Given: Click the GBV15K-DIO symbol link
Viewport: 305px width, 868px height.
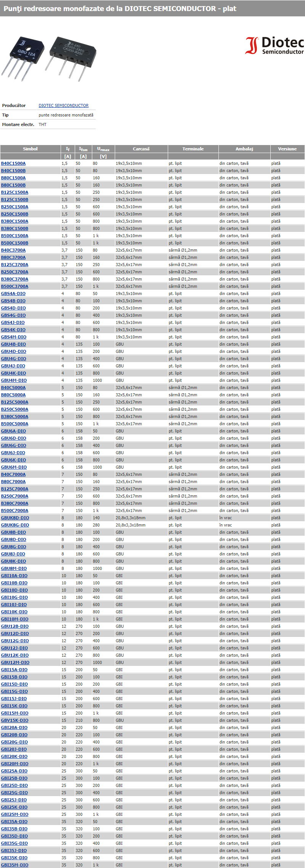Looking at the screenshot, I should [14, 720].
